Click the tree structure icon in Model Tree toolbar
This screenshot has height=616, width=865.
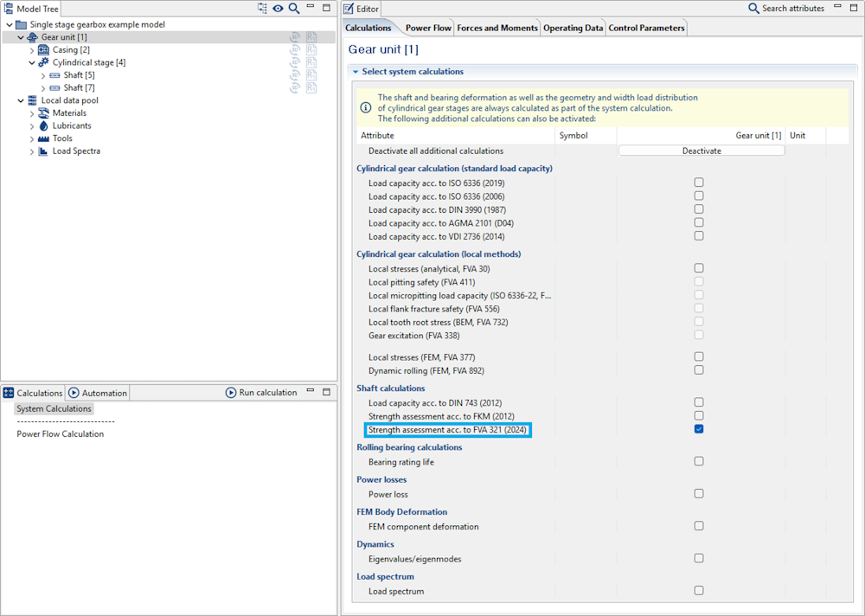tap(262, 9)
